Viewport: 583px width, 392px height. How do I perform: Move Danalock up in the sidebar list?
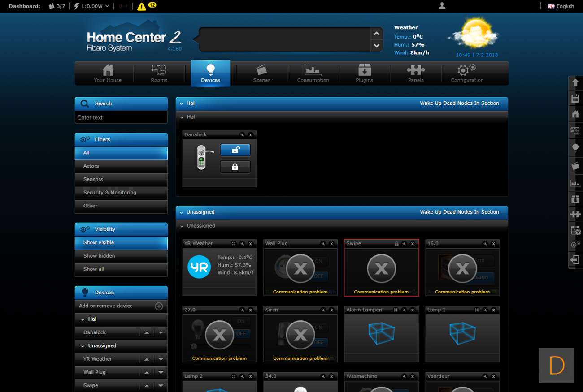tap(147, 332)
